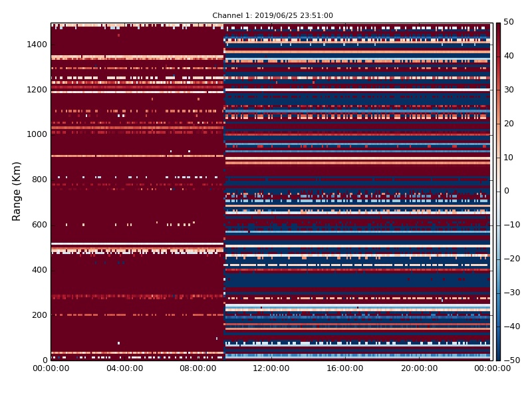Click the 04:00:00 time-axis label
532x399 pixels.
coord(124,368)
